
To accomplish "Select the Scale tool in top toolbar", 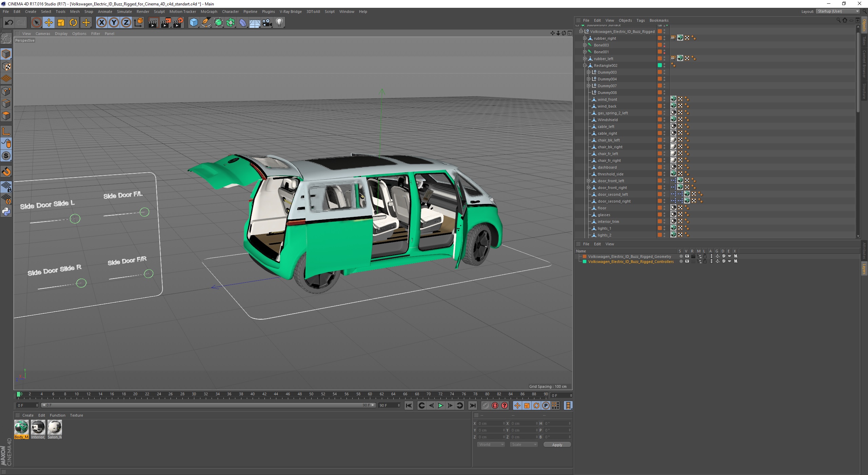I will pyautogui.click(x=61, y=23).
